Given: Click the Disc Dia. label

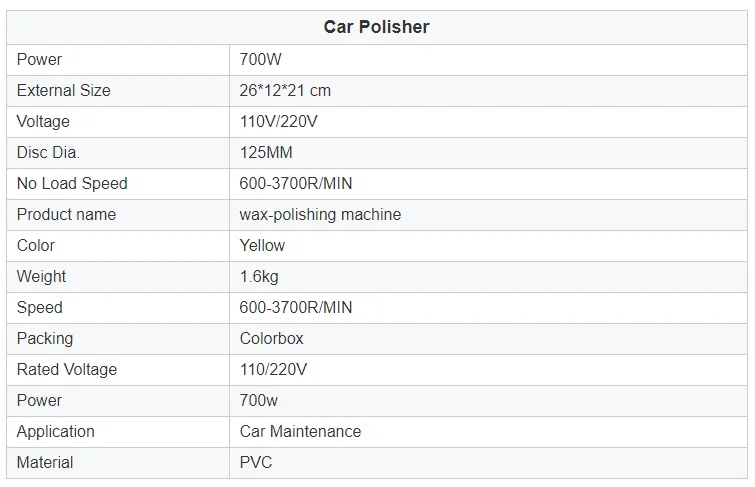Looking at the screenshot, I should click(50, 152).
